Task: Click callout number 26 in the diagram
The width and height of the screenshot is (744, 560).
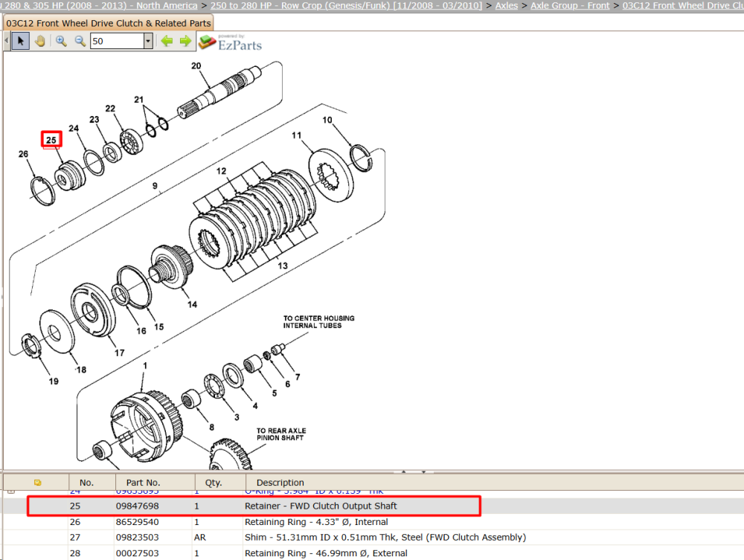Action: tap(23, 154)
